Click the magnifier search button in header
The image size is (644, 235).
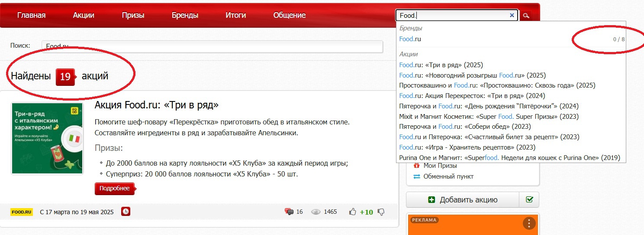tap(526, 16)
